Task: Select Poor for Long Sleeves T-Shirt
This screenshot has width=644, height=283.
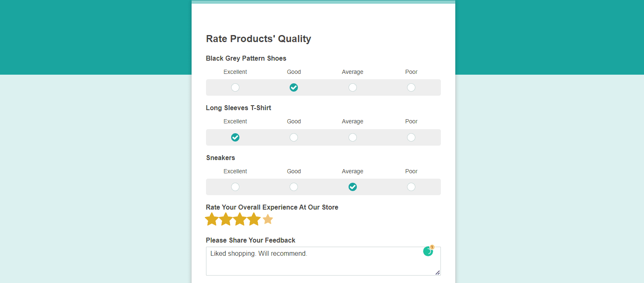Action: (x=411, y=137)
